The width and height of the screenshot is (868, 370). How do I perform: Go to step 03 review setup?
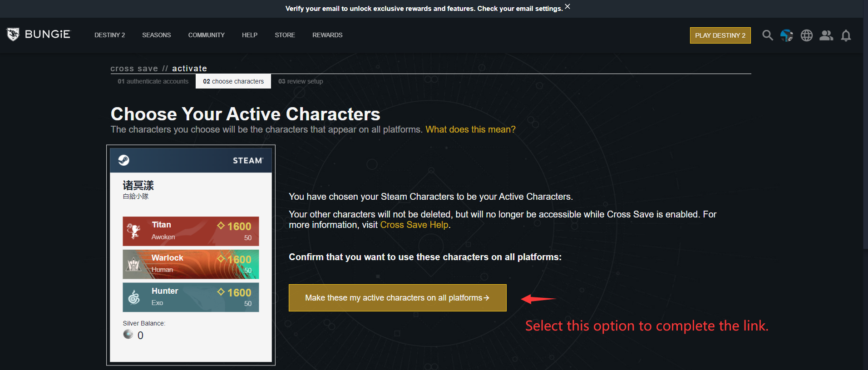[301, 81]
